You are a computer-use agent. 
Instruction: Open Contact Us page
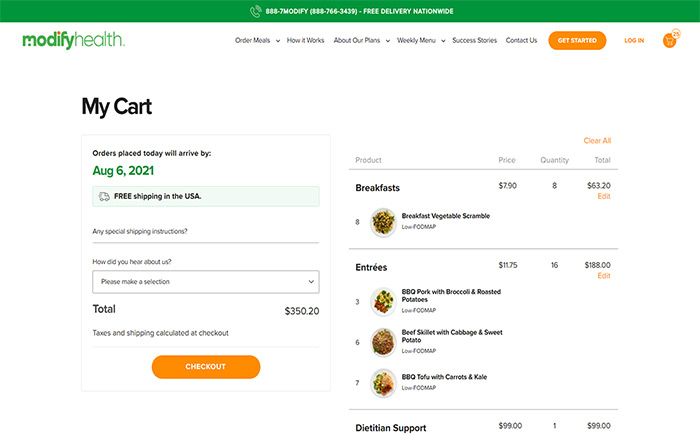(x=521, y=40)
